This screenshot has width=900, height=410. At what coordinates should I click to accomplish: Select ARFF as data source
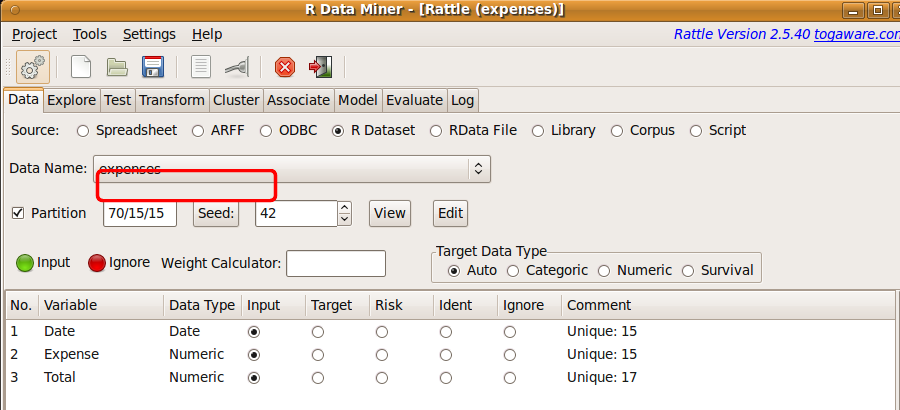[198, 131]
